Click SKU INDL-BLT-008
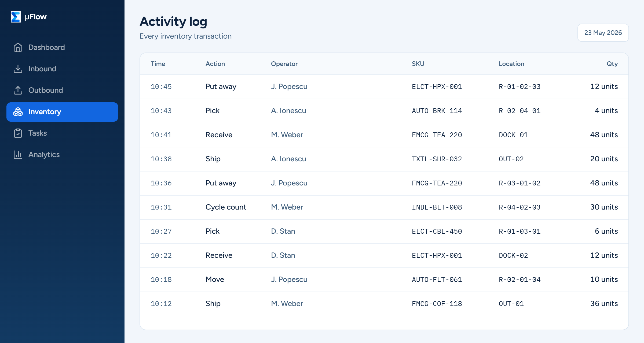The width and height of the screenshot is (644, 343). (x=437, y=207)
